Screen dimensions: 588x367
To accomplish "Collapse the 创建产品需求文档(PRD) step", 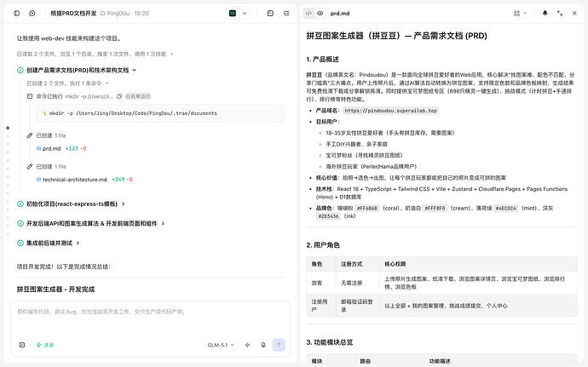I will (135, 70).
